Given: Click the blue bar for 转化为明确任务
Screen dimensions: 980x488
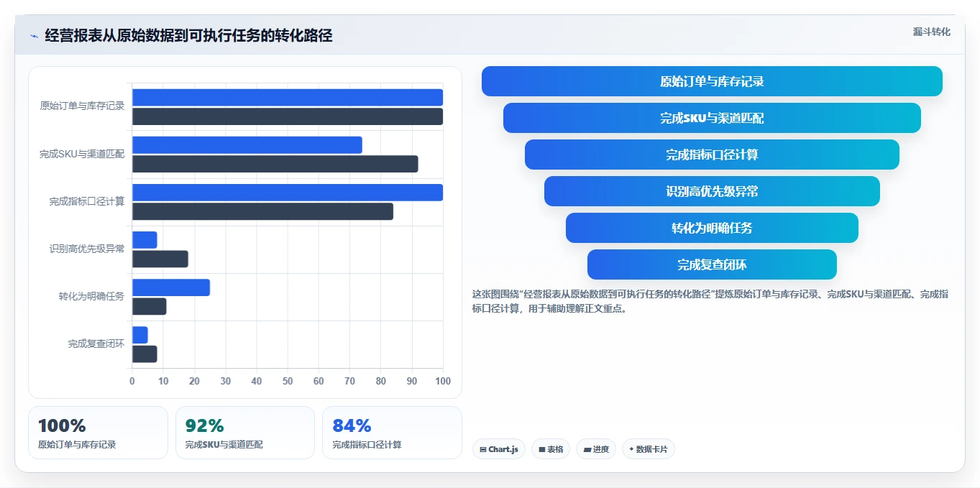Looking at the screenshot, I should coord(171,287).
